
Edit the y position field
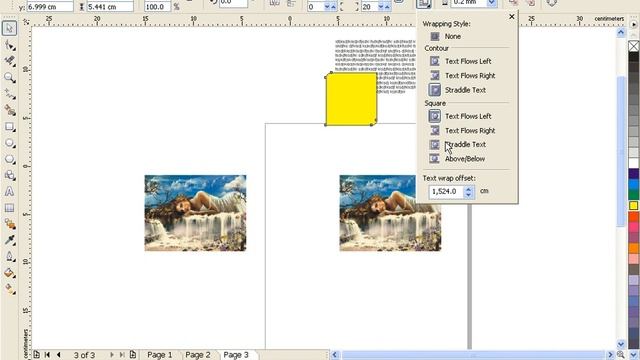pyautogui.click(x=50, y=7)
